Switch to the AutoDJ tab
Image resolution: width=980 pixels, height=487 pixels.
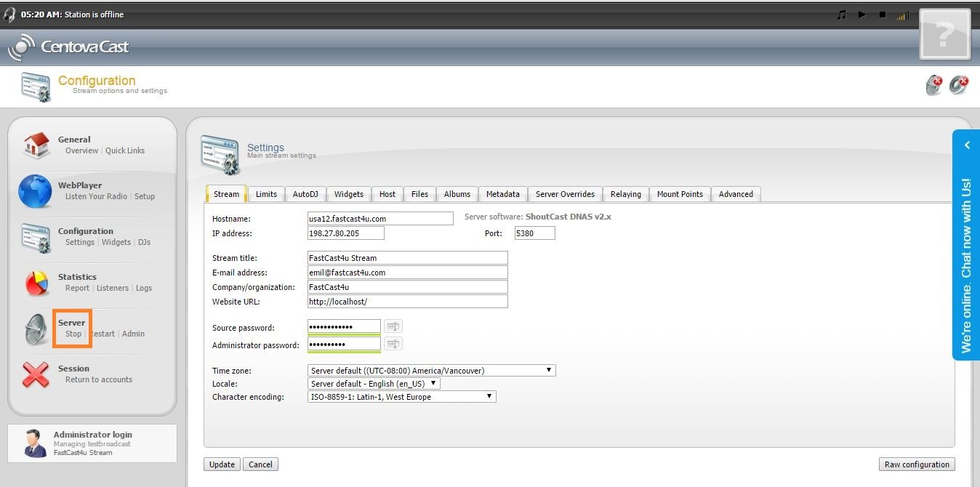coord(305,194)
